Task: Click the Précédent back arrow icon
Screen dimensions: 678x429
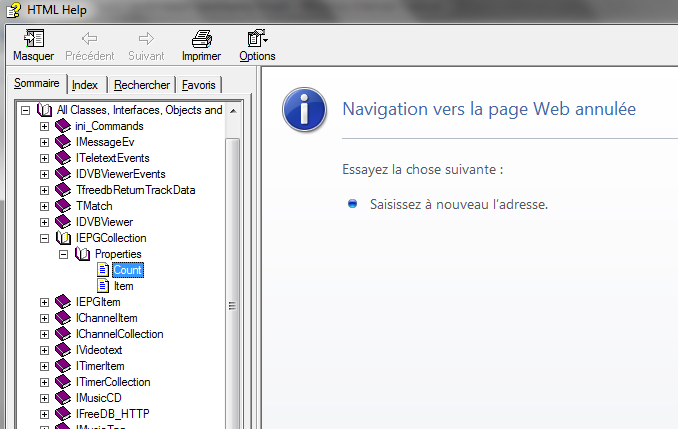Action: [90, 38]
